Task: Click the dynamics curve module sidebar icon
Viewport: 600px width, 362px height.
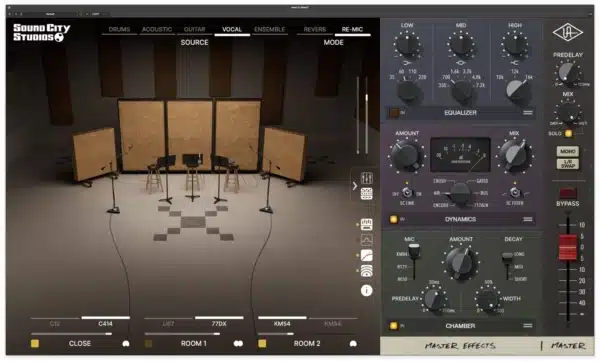Action: pyautogui.click(x=367, y=255)
